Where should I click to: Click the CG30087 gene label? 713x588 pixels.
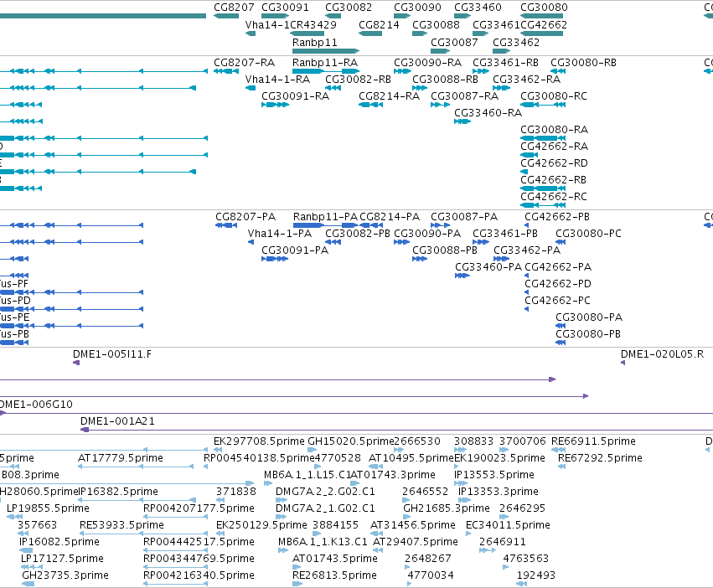click(454, 42)
